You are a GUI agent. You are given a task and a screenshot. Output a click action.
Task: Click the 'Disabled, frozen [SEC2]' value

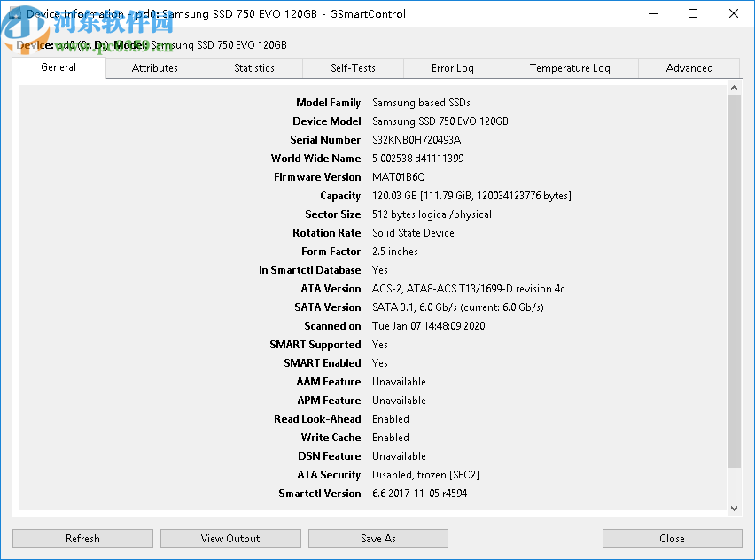(425, 475)
